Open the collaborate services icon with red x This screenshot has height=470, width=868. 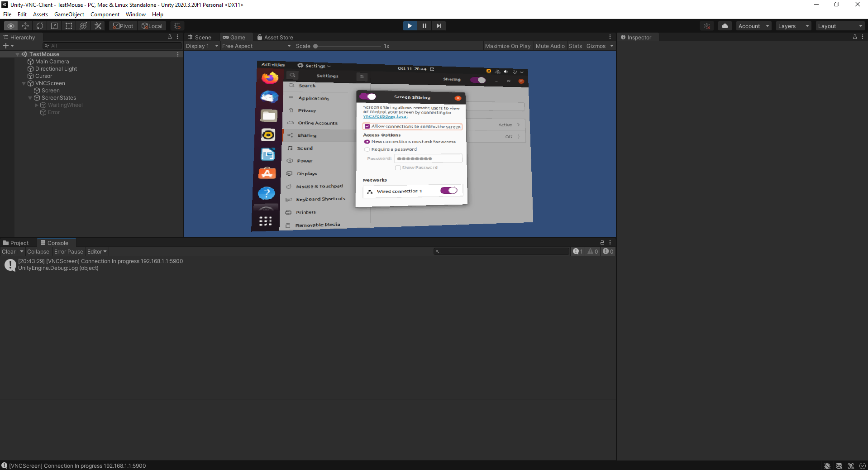(x=707, y=26)
